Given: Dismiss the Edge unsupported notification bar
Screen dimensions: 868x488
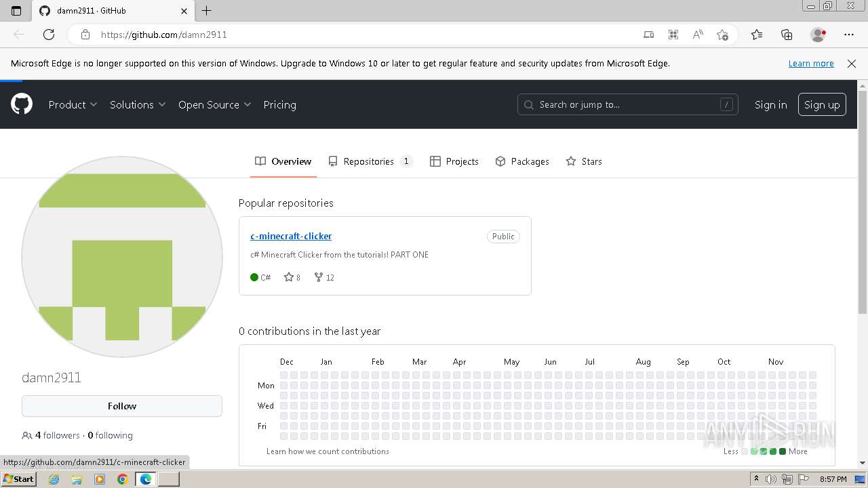Looking at the screenshot, I should click(x=852, y=63).
